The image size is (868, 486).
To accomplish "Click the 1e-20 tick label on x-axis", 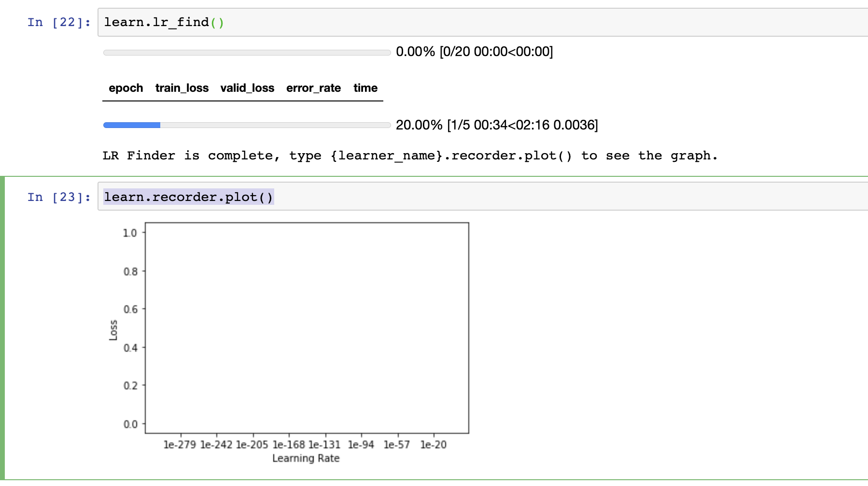I will tap(433, 444).
